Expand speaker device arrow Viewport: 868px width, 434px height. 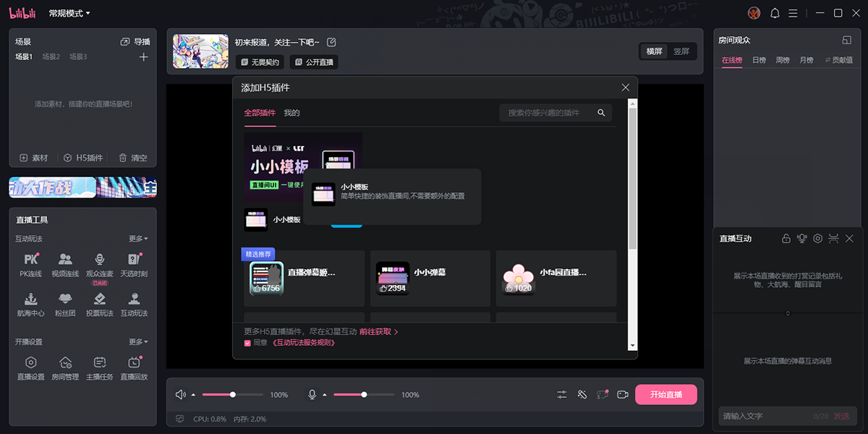point(193,395)
